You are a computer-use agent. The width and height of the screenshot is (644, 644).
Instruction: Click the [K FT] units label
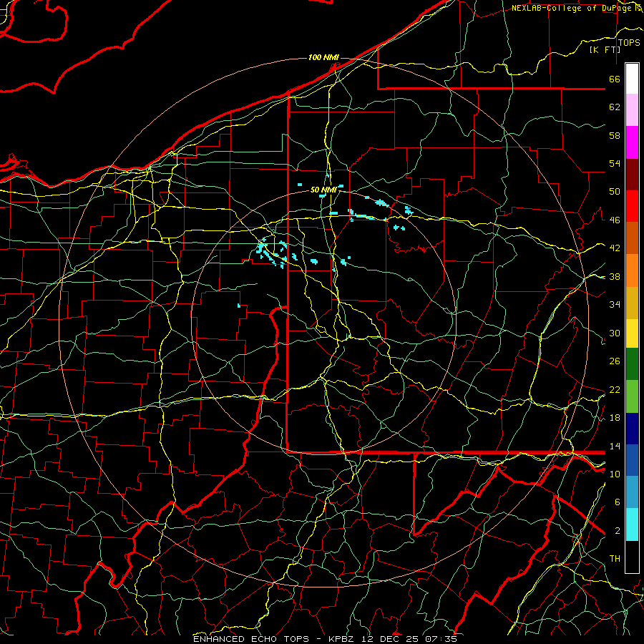[x=605, y=49]
